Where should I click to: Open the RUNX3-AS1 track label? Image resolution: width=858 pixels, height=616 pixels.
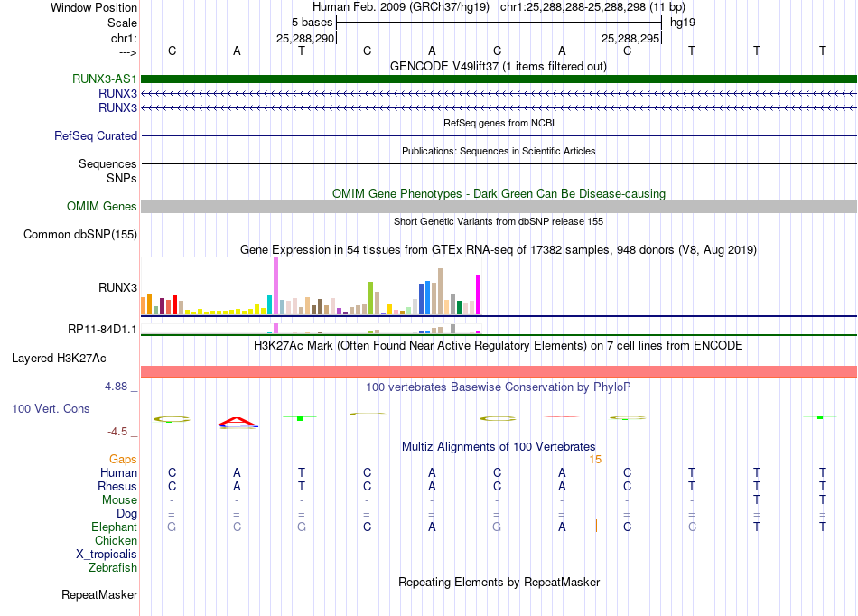104,79
